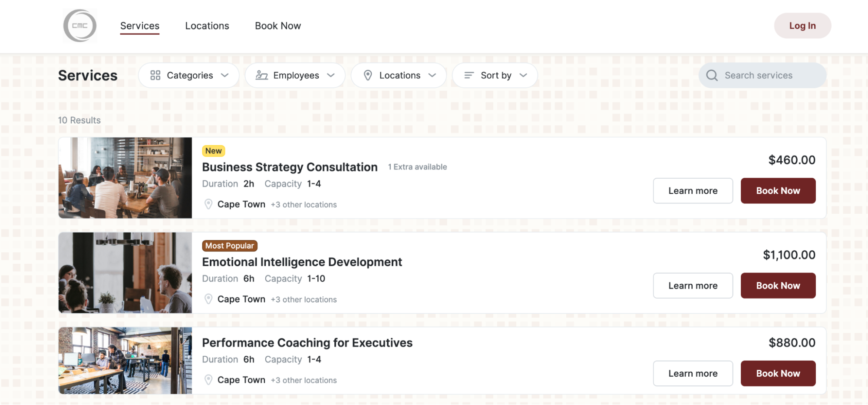Learn more about Business Strategy Consultation
This screenshot has width=868, height=405.
[693, 191]
